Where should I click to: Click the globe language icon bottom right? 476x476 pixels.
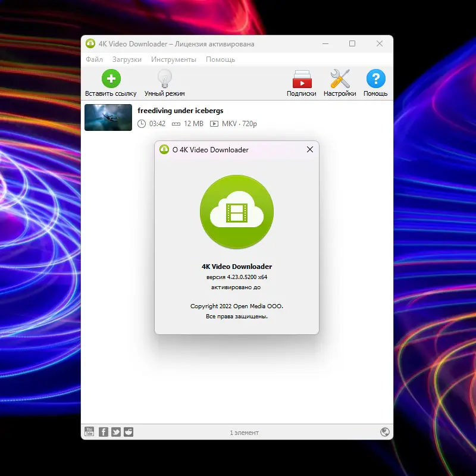(x=385, y=432)
